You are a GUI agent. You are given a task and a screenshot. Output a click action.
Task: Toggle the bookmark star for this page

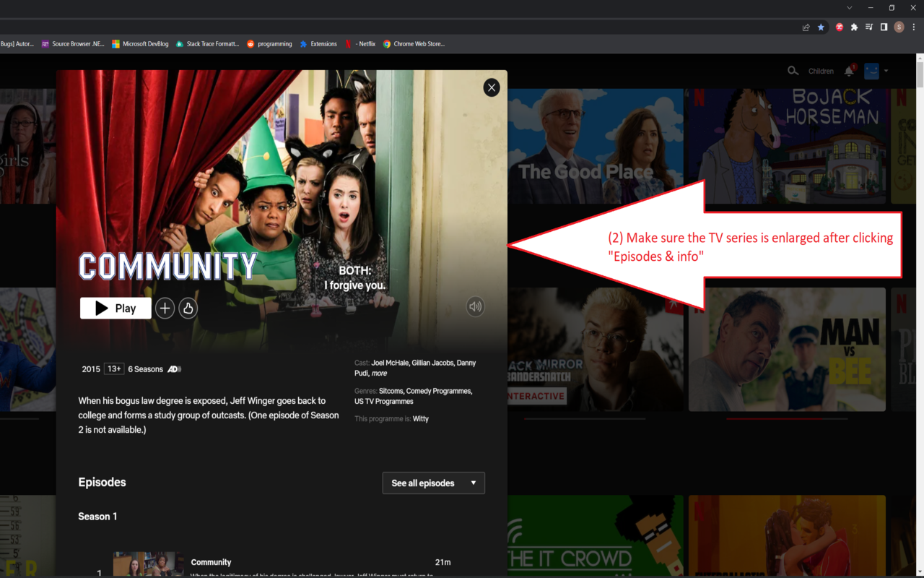821,27
